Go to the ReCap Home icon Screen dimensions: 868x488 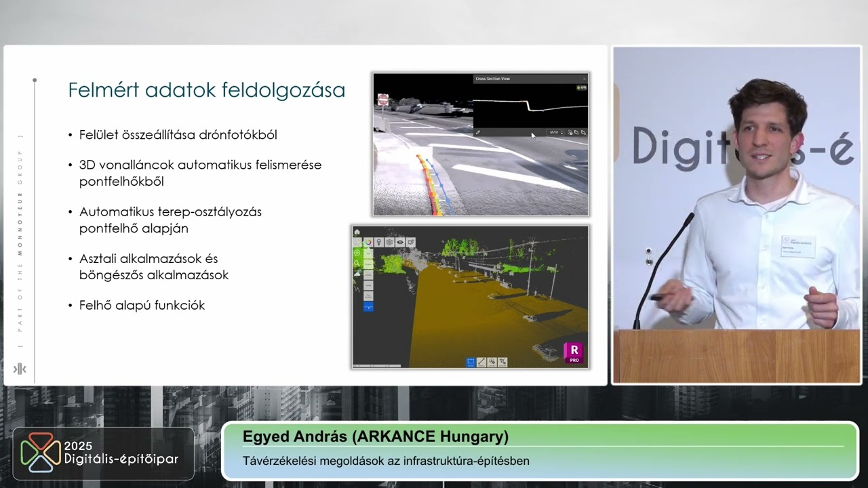click(357, 232)
